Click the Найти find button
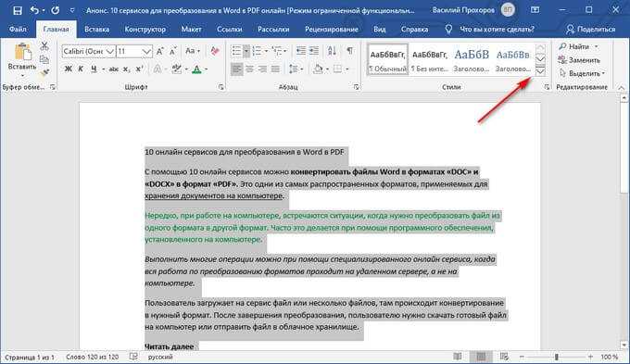630x364 pixels. tap(574, 46)
